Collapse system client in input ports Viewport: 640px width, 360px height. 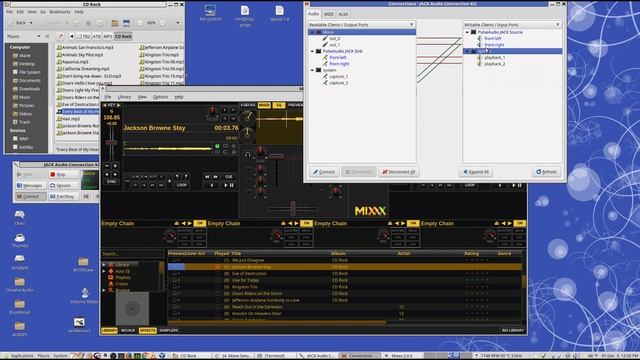click(467, 51)
